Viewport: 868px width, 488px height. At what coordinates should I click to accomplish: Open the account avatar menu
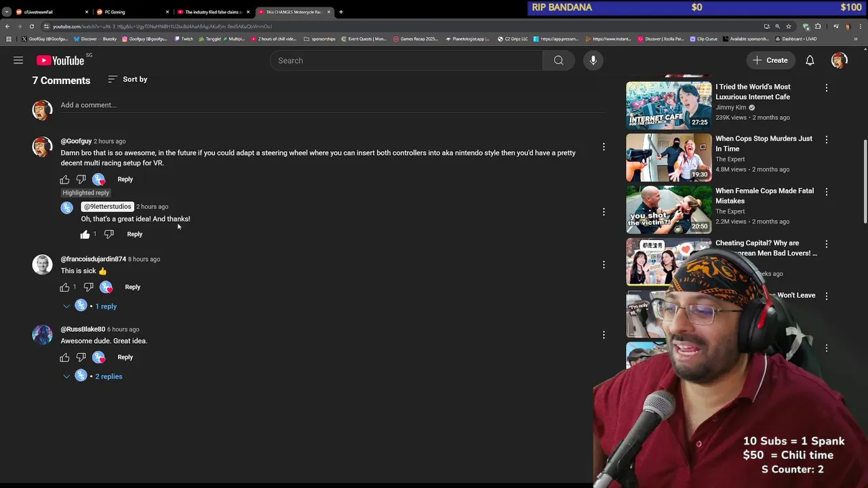839,60
